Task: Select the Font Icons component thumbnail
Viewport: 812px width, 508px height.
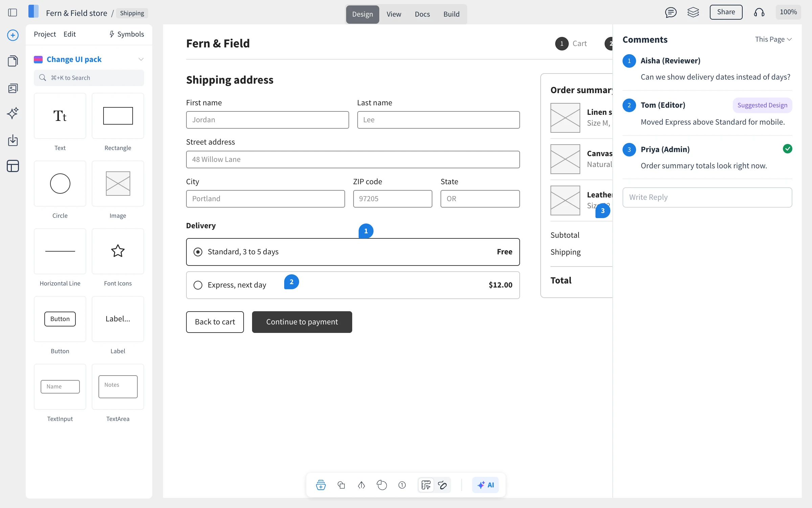Action: point(118,251)
